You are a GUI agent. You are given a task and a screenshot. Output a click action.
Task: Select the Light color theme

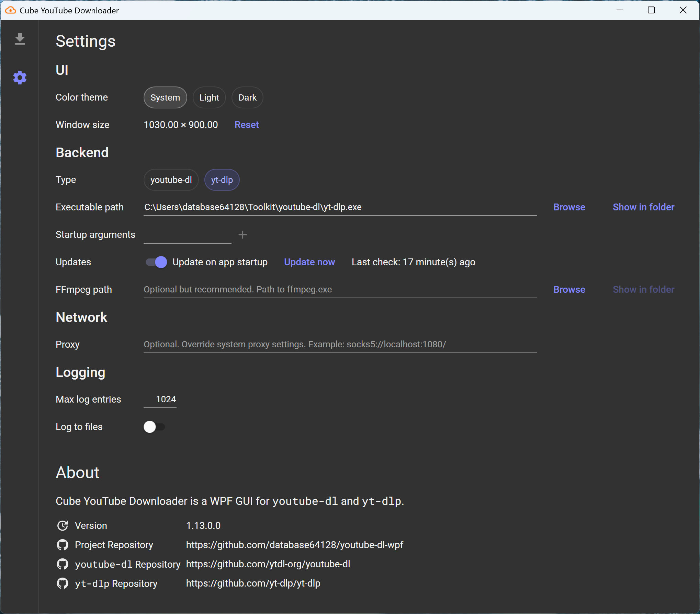pyautogui.click(x=209, y=97)
